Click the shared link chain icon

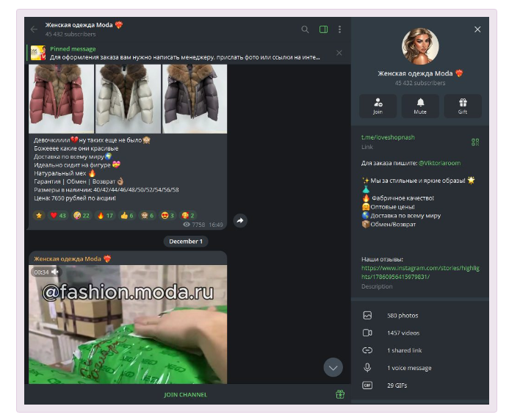pyautogui.click(x=367, y=350)
